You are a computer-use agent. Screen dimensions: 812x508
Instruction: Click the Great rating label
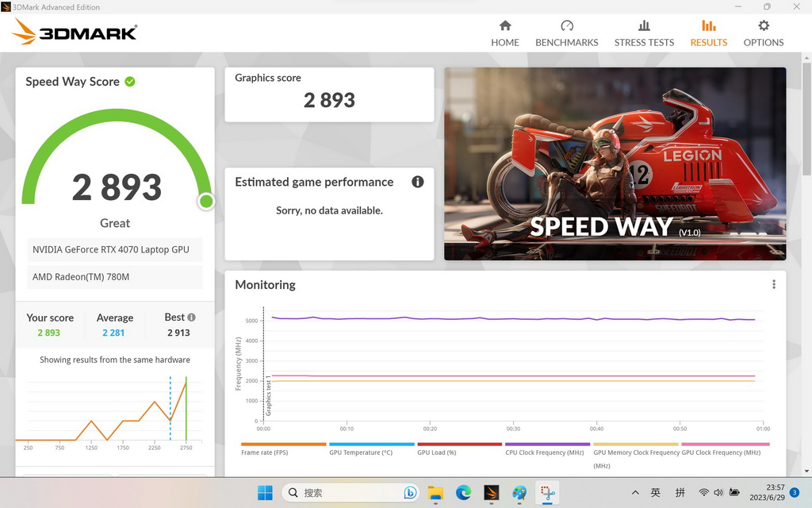[x=115, y=223]
